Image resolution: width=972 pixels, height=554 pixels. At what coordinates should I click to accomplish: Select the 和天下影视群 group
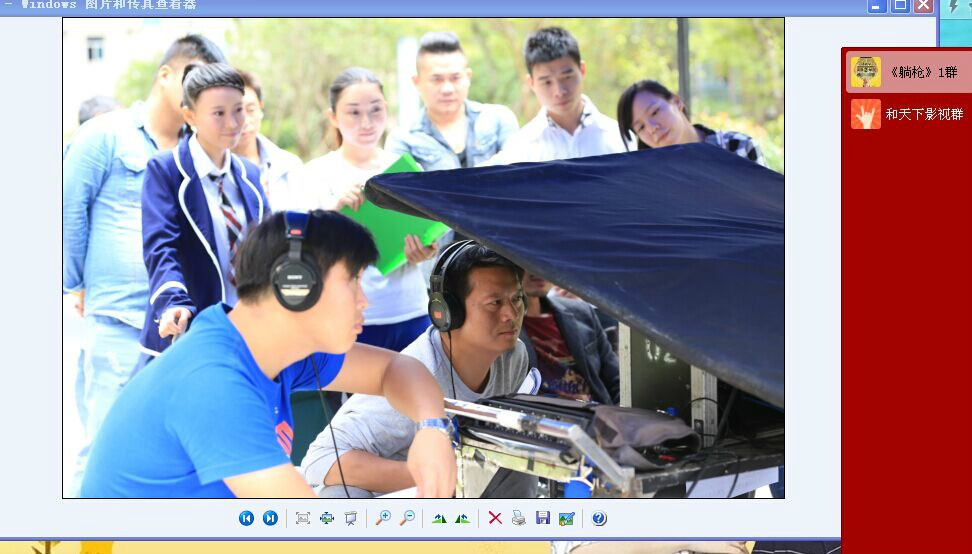tap(924, 114)
